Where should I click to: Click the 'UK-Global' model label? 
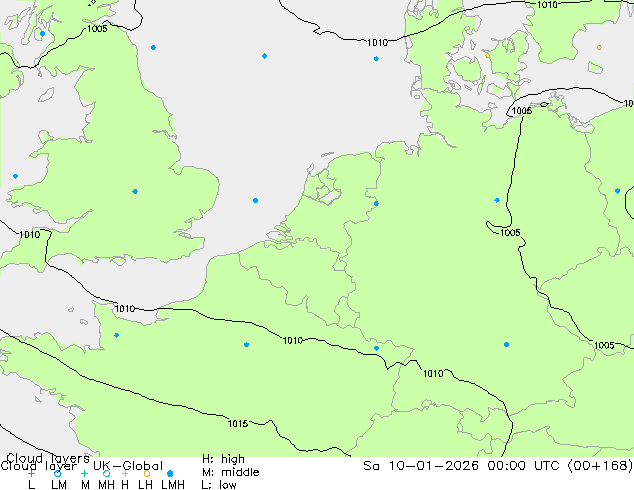point(128,466)
